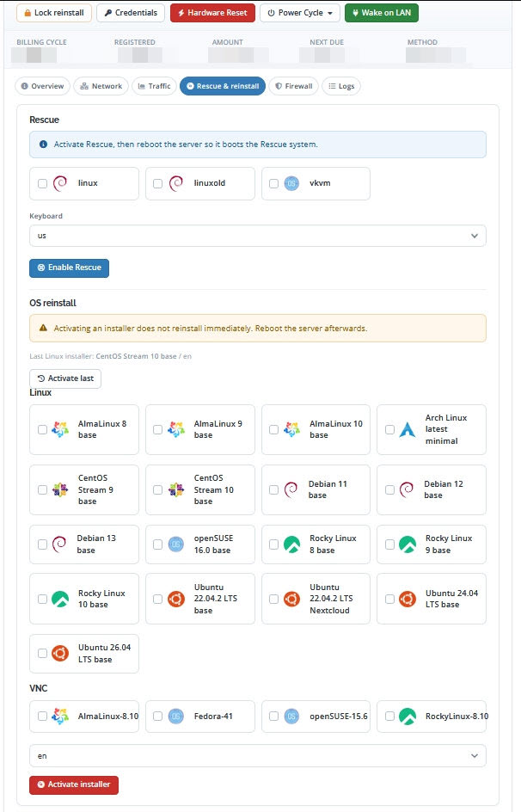Click the OS icon beside vkvm
The height and width of the screenshot is (812, 521).
click(291, 183)
